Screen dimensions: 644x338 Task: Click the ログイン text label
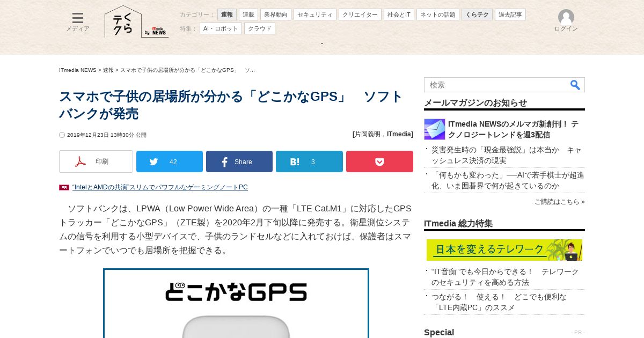pyautogui.click(x=566, y=29)
